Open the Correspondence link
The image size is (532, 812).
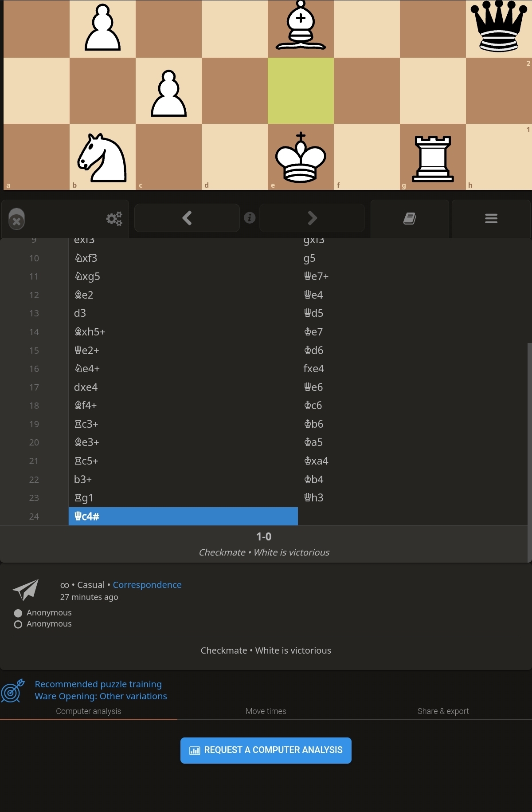147,585
